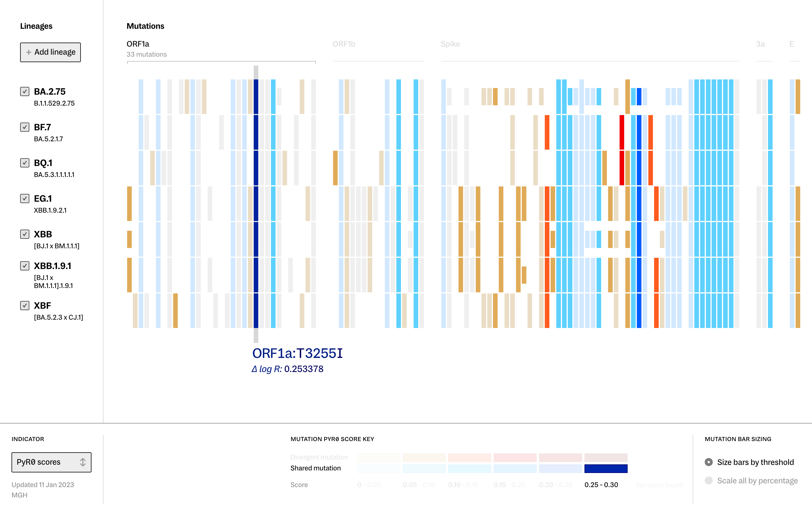The height and width of the screenshot is (515, 812).
Task: Disable the BQ.1 lineage checkbox
Action: coord(25,163)
